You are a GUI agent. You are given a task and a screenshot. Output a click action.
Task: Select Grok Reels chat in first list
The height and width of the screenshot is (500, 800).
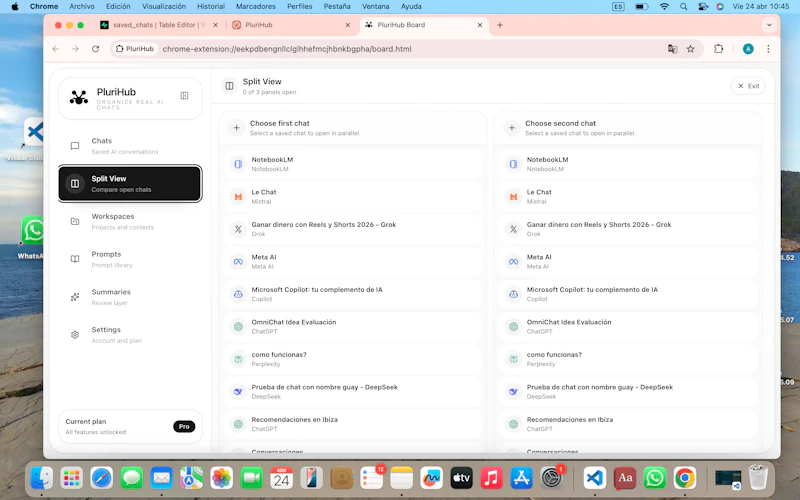click(352, 229)
